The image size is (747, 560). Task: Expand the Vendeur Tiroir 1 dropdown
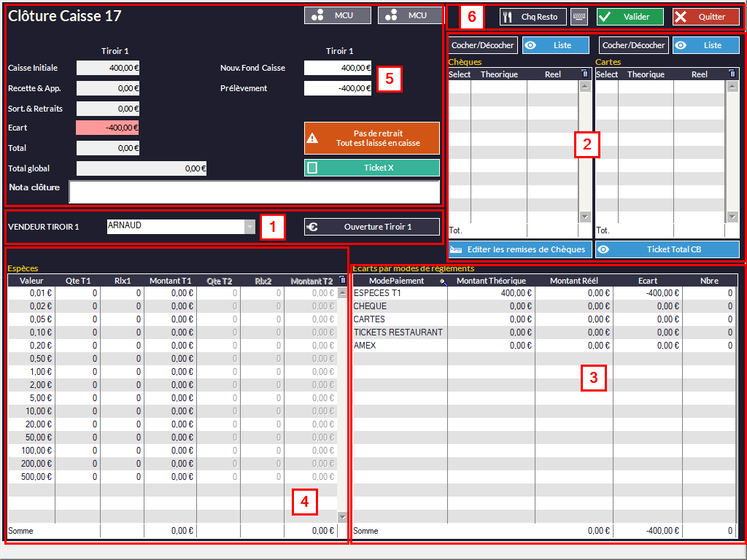click(250, 227)
